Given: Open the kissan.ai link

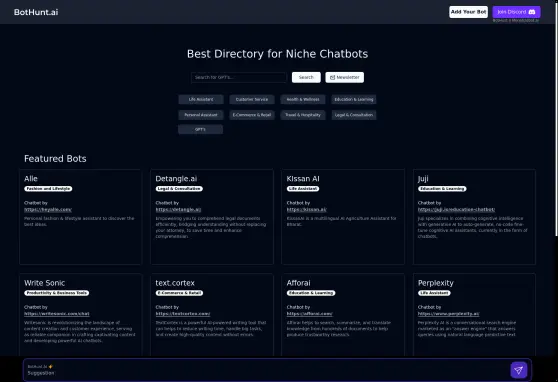Looking at the screenshot, I should coord(306,209).
